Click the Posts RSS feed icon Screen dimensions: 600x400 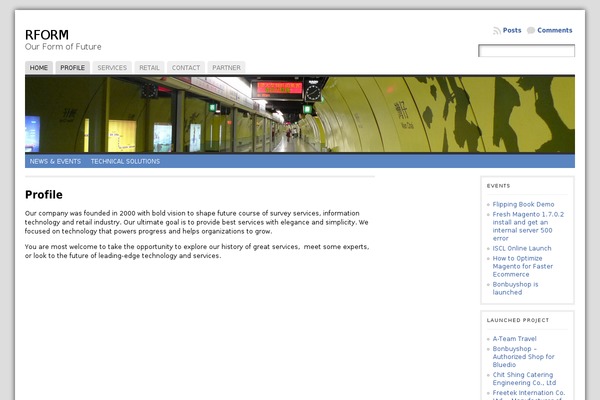pyautogui.click(x=497, y=31)
